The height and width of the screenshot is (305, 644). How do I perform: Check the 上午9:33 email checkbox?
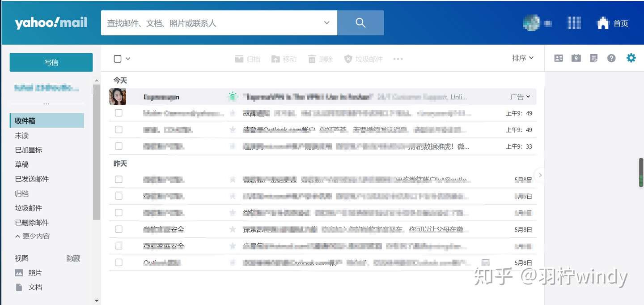click(119, 146)
